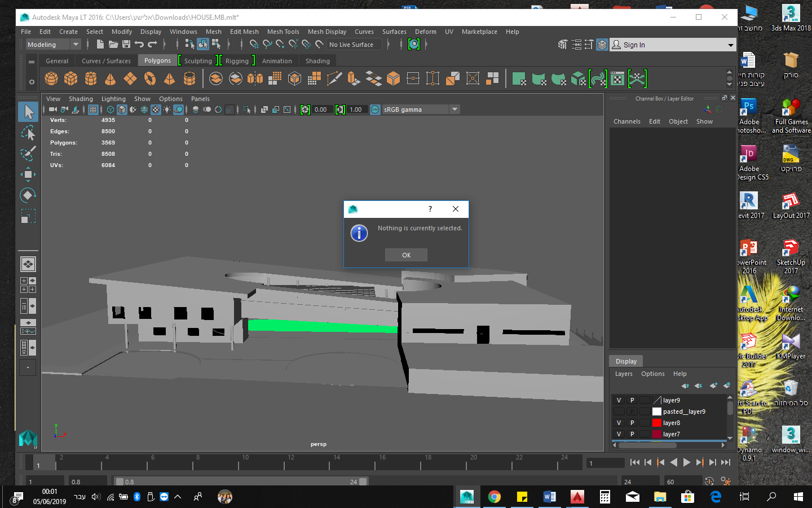
Task: Expand the Sign In dropdown
Action: (x=731, y=44)
